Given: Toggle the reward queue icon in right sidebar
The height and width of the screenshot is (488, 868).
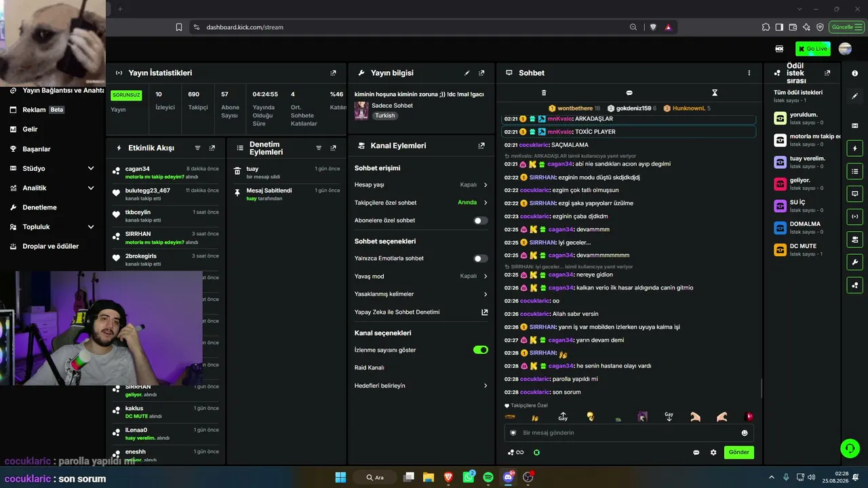Looking at the screenshot, I should click(x=855, y=285).
